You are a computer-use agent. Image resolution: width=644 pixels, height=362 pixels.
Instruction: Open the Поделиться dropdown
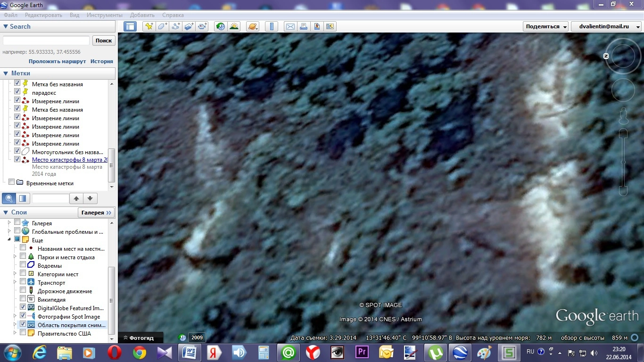point(546,26)
